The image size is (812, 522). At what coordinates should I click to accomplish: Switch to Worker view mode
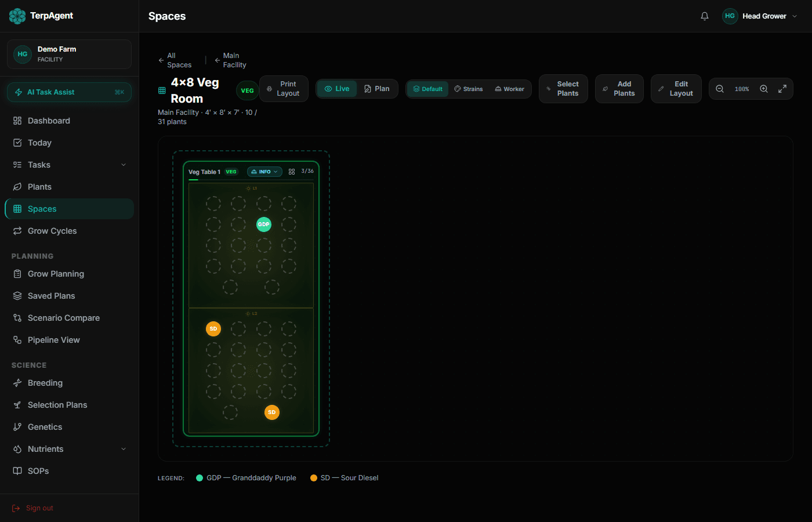[x=509, y=88]
